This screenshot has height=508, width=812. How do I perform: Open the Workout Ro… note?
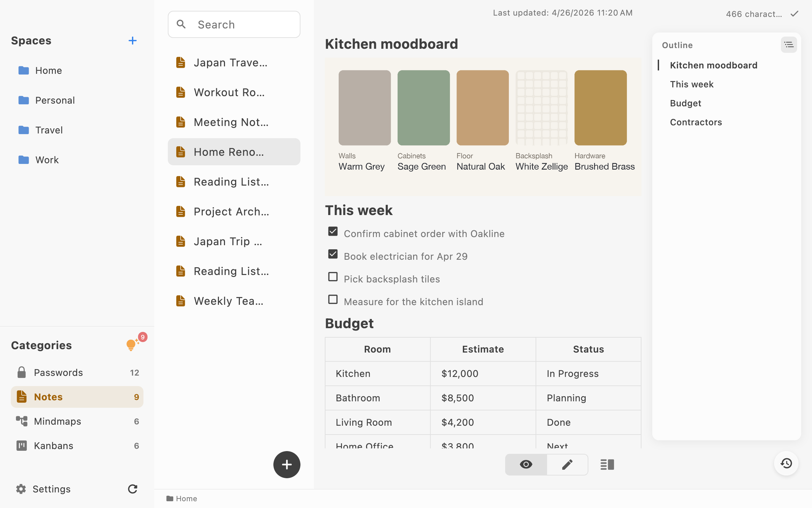234,92
